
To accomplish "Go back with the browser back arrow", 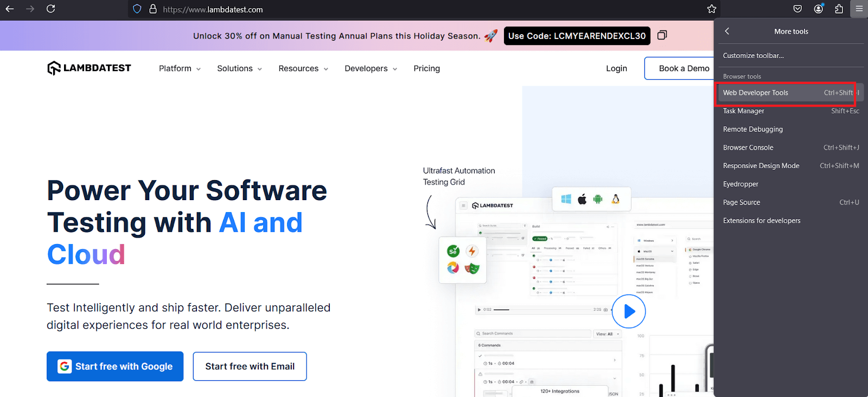I will 10,9.
